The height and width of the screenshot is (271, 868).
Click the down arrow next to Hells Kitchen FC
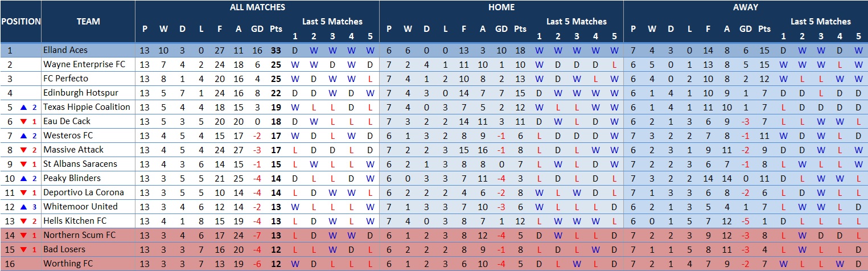click(x=24, y=221)
